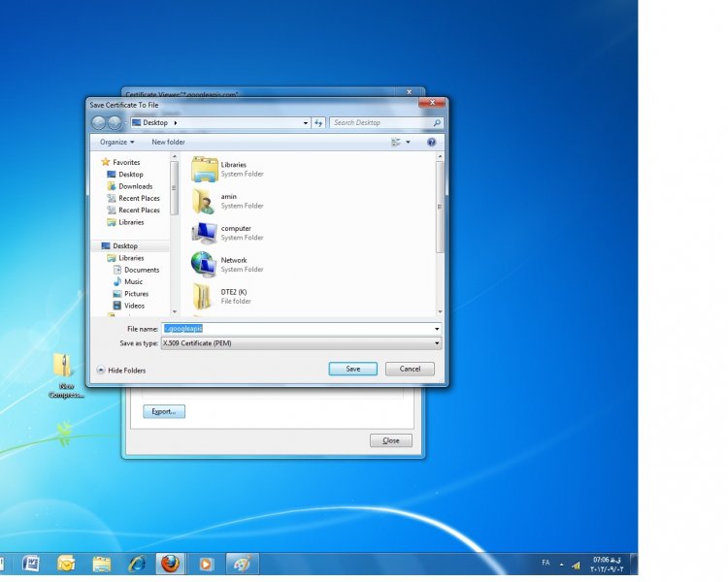
Task: Open the Organize menu
Action: coord(117,142)
